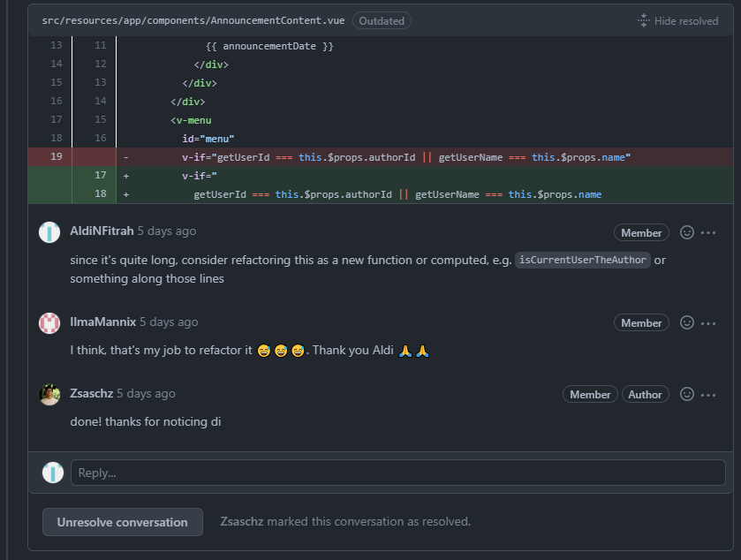This screenshot has width=741, height=560.
Task: Click your avatar next to the Reply box
Action: coord(51,472)
